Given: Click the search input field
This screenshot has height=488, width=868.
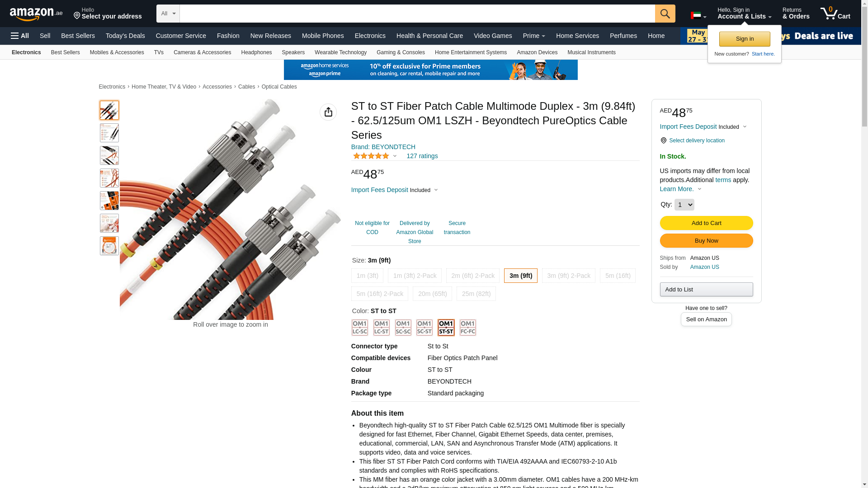Looking at the screenshot, I should click(x=417, y=14).
